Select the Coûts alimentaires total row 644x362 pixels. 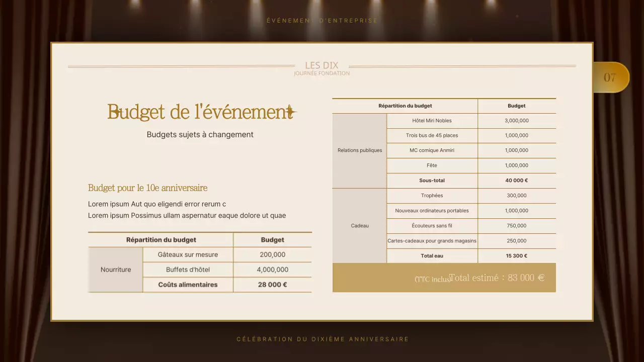coord(188,285)
